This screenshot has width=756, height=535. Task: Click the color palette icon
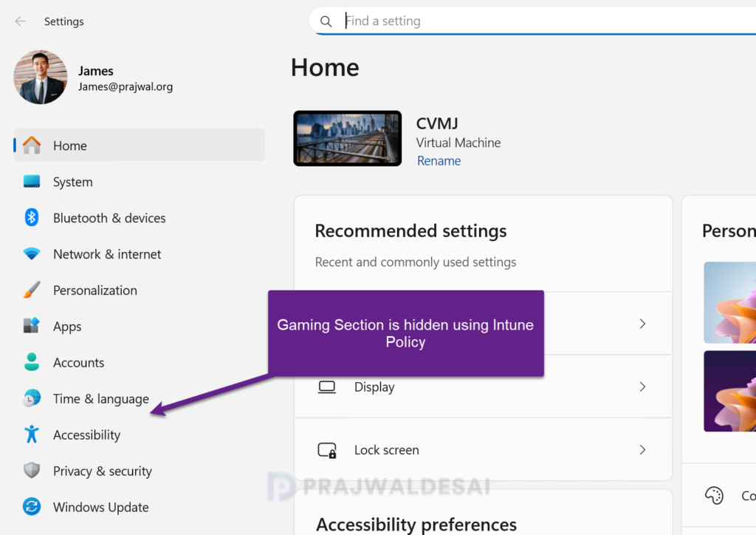[x=714, y=495]
